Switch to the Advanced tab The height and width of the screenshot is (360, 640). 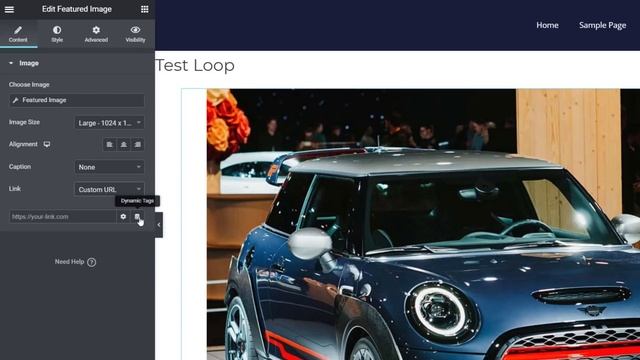click(x=96, y=34)
